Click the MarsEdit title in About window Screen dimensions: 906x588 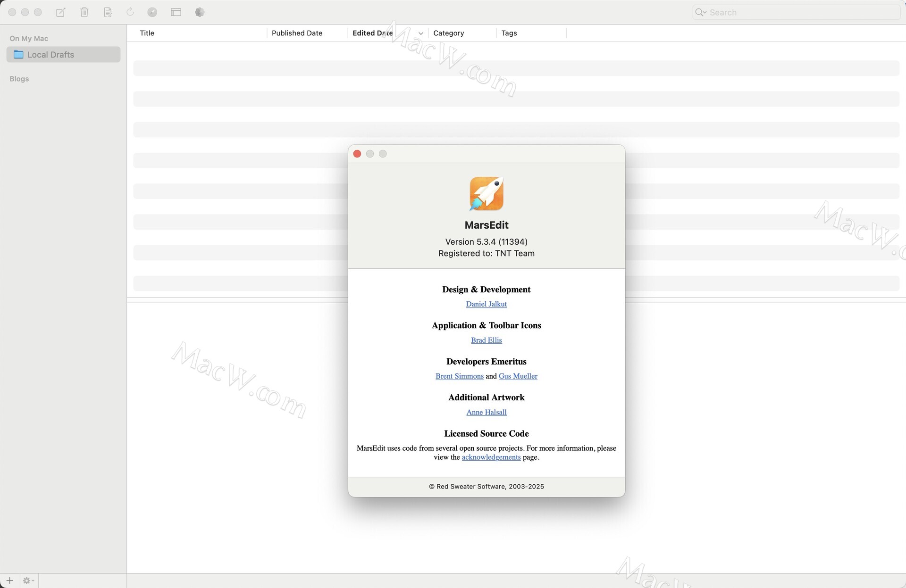coord(487,225)
